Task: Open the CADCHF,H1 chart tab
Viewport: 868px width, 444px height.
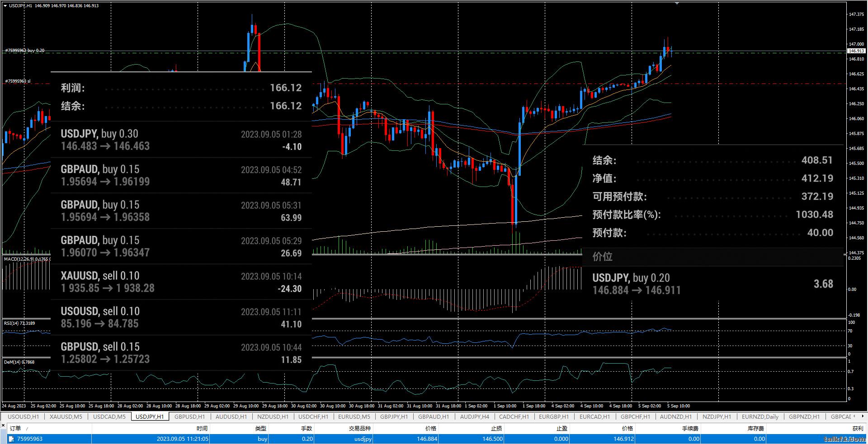Action: 513,416
